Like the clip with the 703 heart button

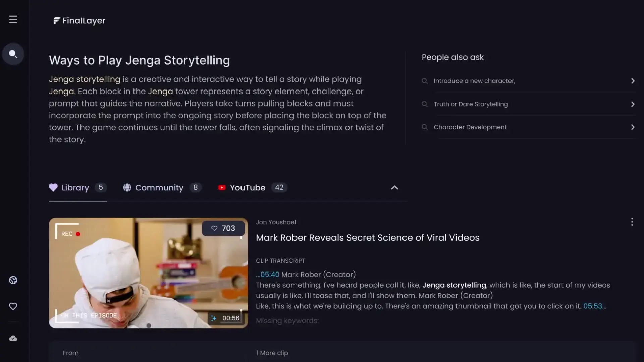223,228
